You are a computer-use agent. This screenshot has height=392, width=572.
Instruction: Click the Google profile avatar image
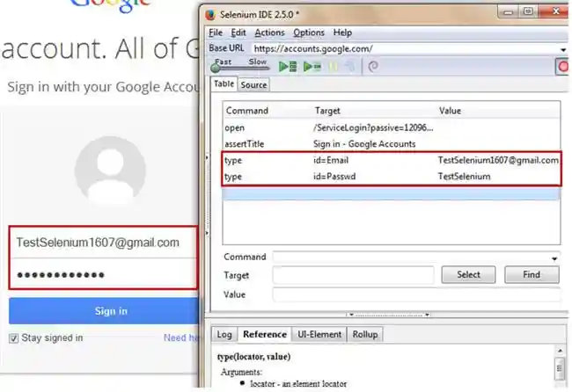[111, 171]
